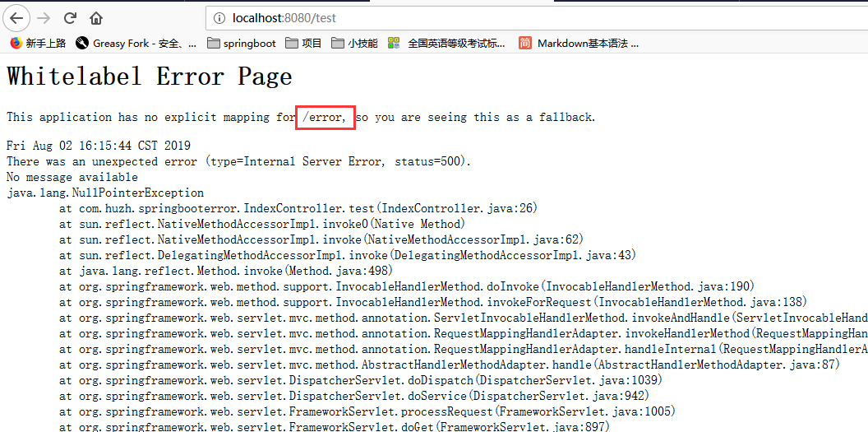
Task: Click the DelegatingMethodAccessorImpl.java:43 stack line
Action: point(348,255)
